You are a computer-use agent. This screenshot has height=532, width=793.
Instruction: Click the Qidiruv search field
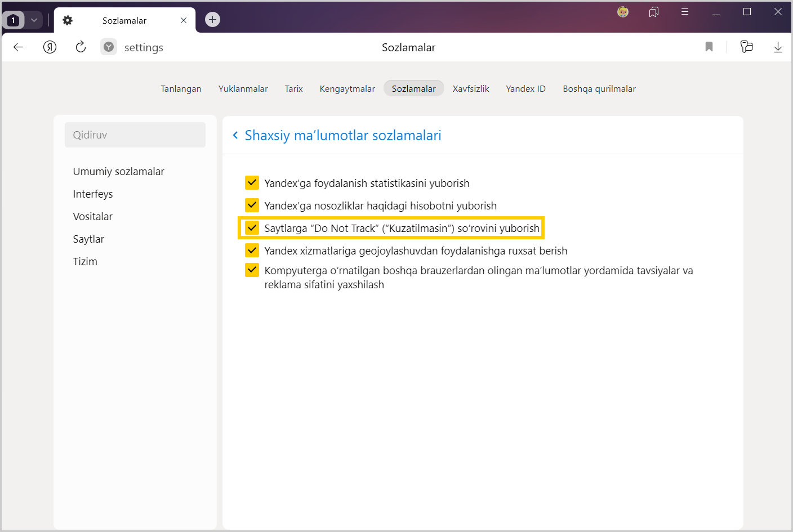point(135,135)
